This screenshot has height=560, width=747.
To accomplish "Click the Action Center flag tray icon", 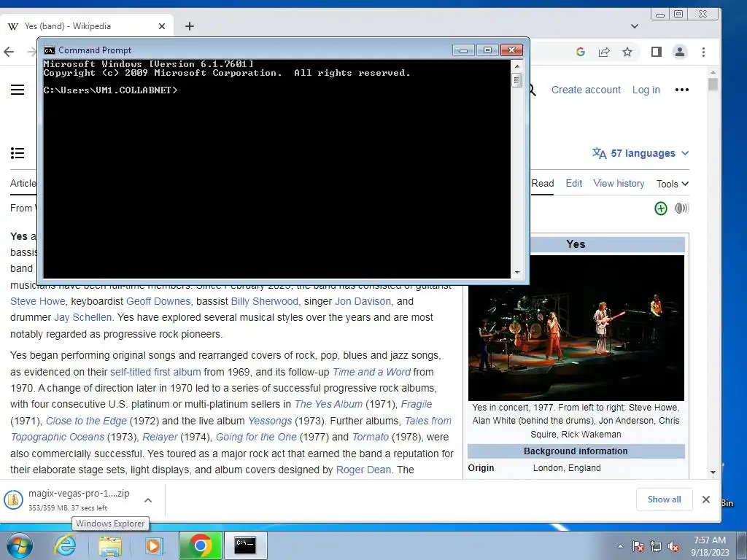I will [x=638, y=546].
